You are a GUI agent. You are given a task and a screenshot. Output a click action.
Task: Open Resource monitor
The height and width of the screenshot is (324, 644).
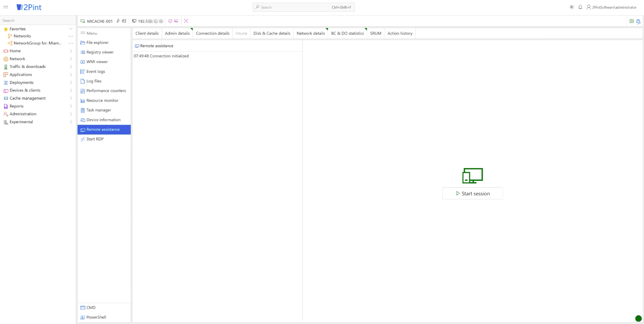coord(104,101)
